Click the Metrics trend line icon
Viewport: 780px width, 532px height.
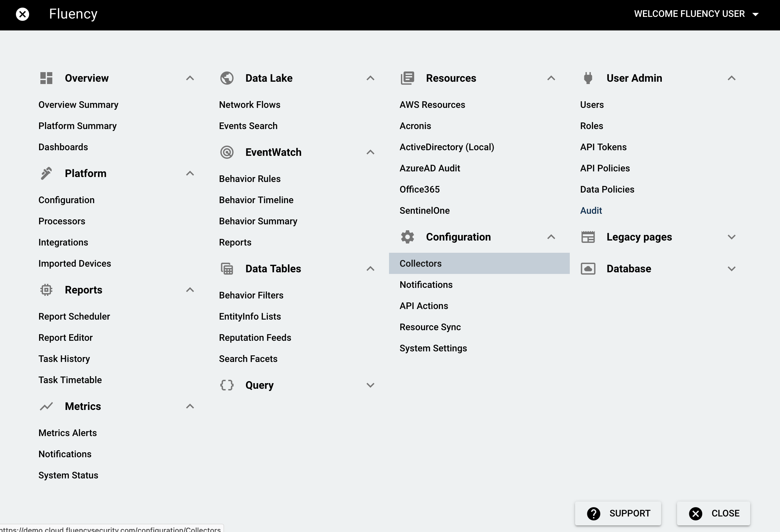coord(46,407)
